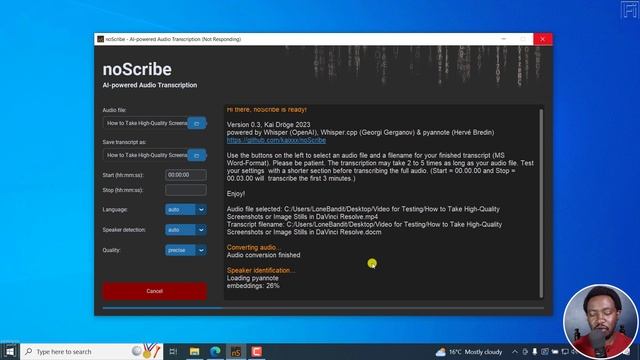Maximize the noScribe window
This screenshot has height=360, width=640.
click(x=523, y=39)
